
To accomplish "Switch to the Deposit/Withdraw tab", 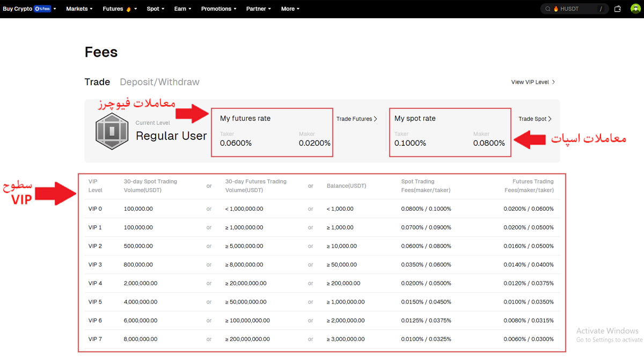I will point(159,82).
